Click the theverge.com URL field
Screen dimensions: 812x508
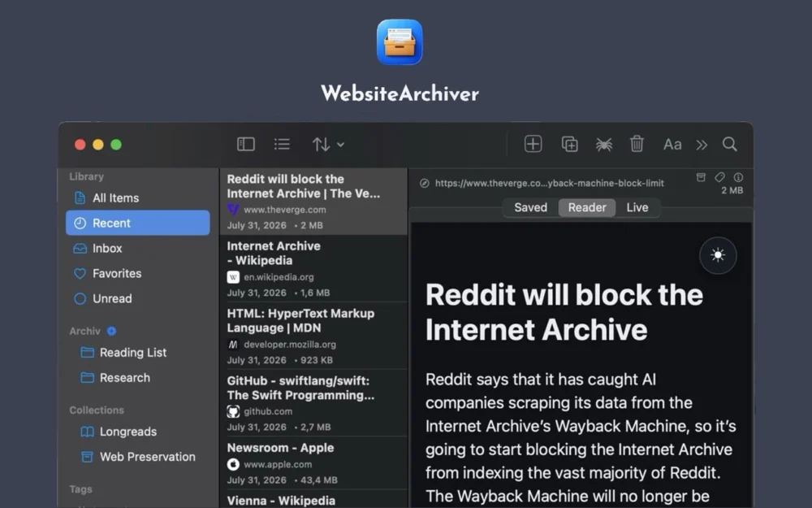[x=549, y=183]
